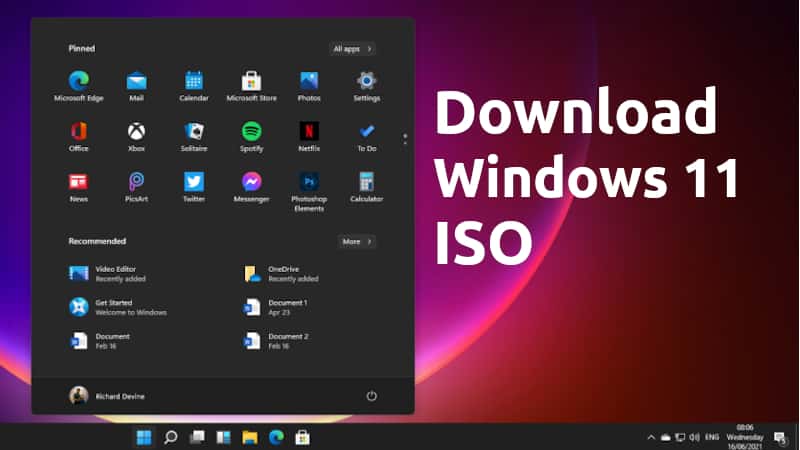This screenshot has width=800, height=450.
Task: Open Settings from pinned apps
Action: pyautogui.click(x=366, y=86)
